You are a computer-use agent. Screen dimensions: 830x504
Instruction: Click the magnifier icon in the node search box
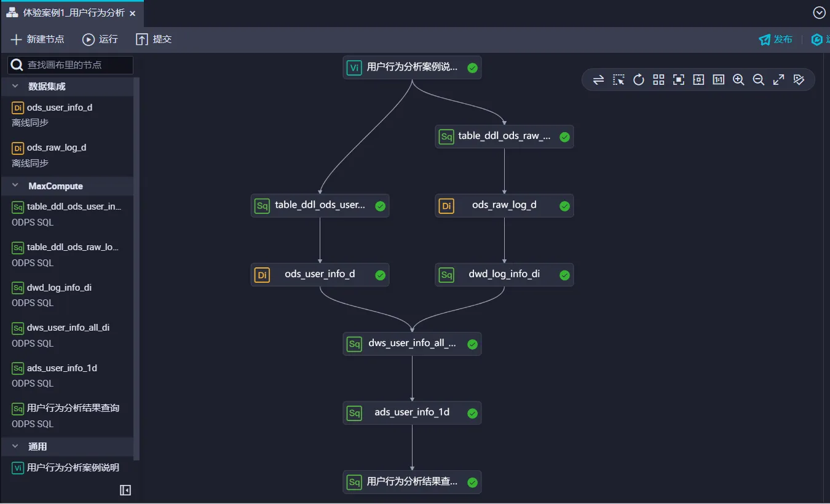pos(17,65)
